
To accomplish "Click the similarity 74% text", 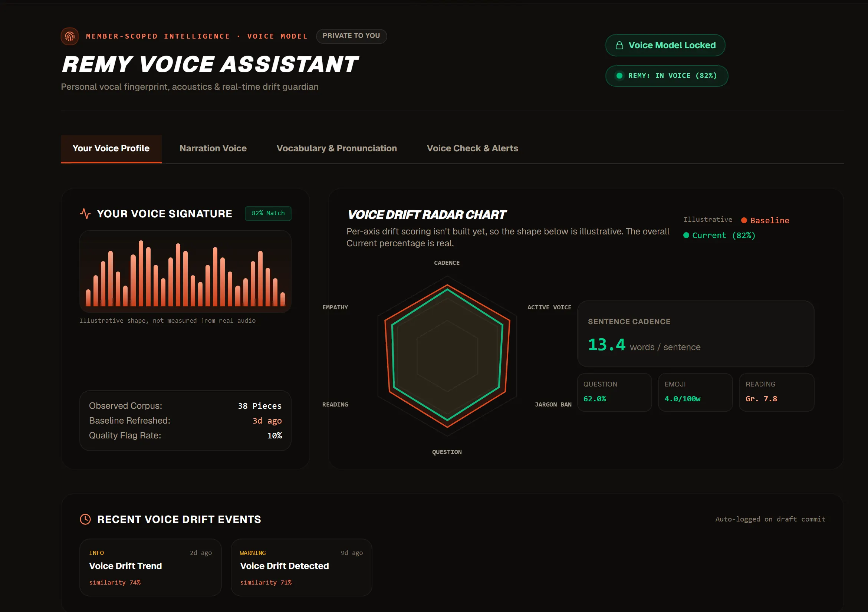I will tap(115, 582).
